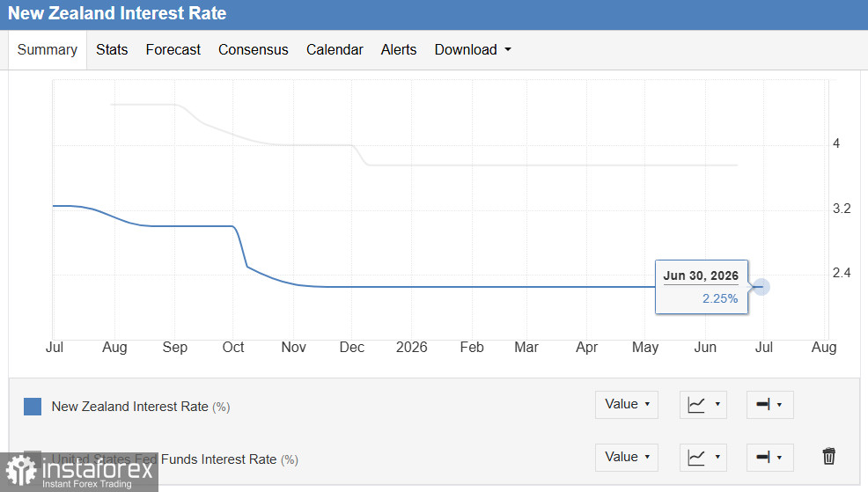Click axis position icon for Fed Funds row
The height and width of the screenshot is (492, 868).
(769, 457)
